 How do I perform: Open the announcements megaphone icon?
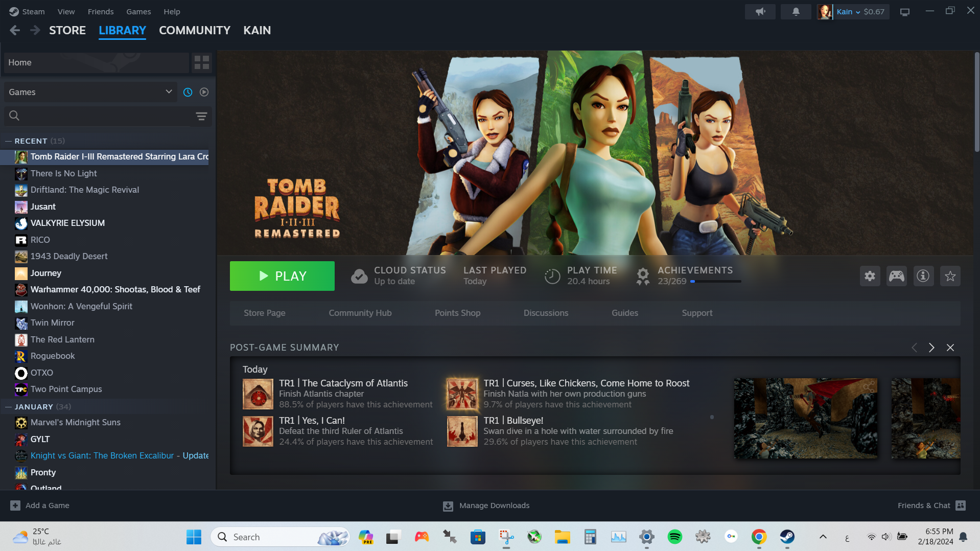(x=760, y=12)
